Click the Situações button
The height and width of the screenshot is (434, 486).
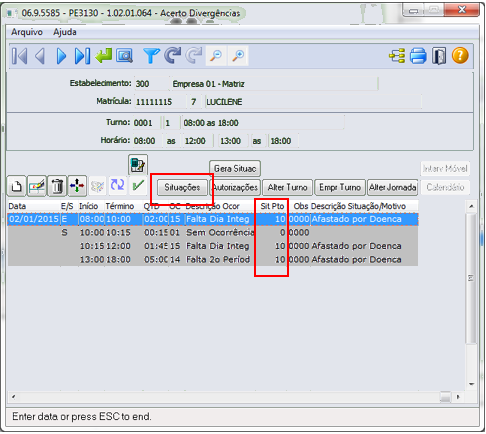(x=182, y=187)
